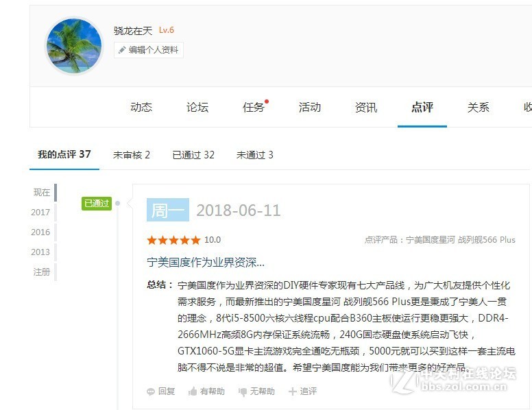This screenshot has height=410, width=532.
Task: Click the 无帮助 thumbs-down icon
Action: coord(243,391)
